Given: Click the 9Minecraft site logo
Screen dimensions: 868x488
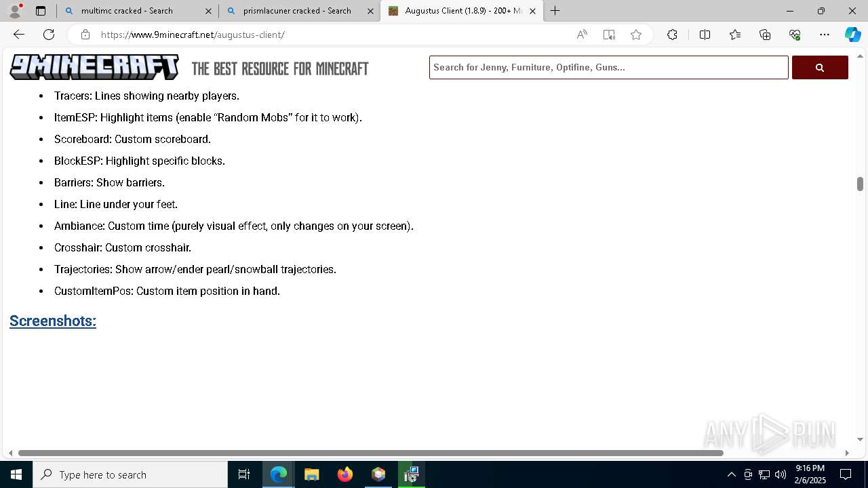Looking at the screenshot, I should [x=94, y=67].
